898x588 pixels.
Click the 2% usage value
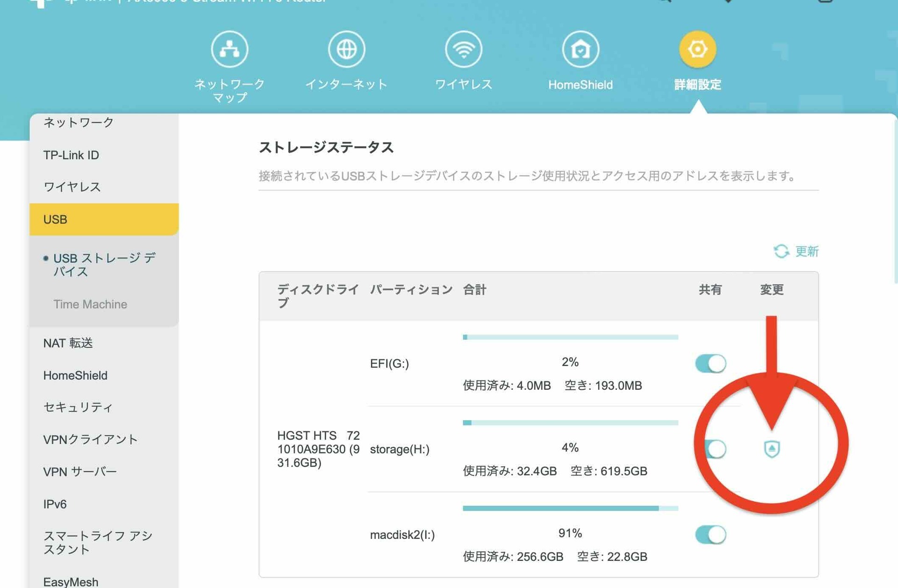[570, 362]
